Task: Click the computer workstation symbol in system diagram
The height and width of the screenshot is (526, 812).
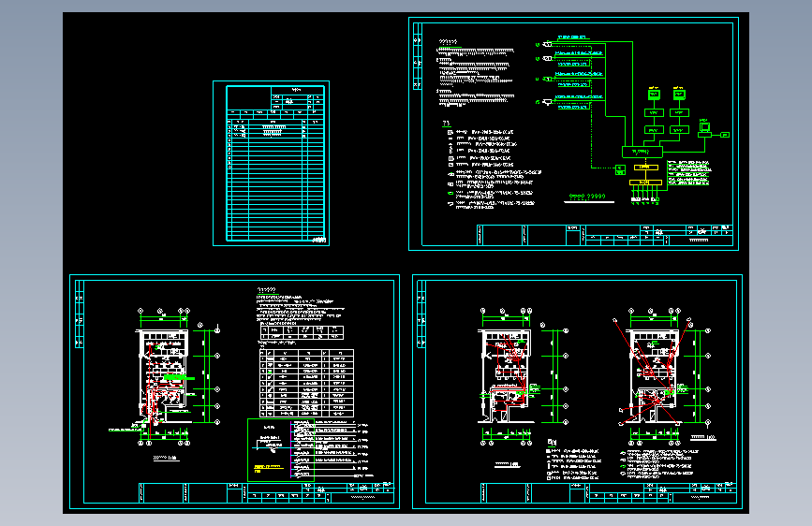Action: pyautogui.click(x=704, y=128)
